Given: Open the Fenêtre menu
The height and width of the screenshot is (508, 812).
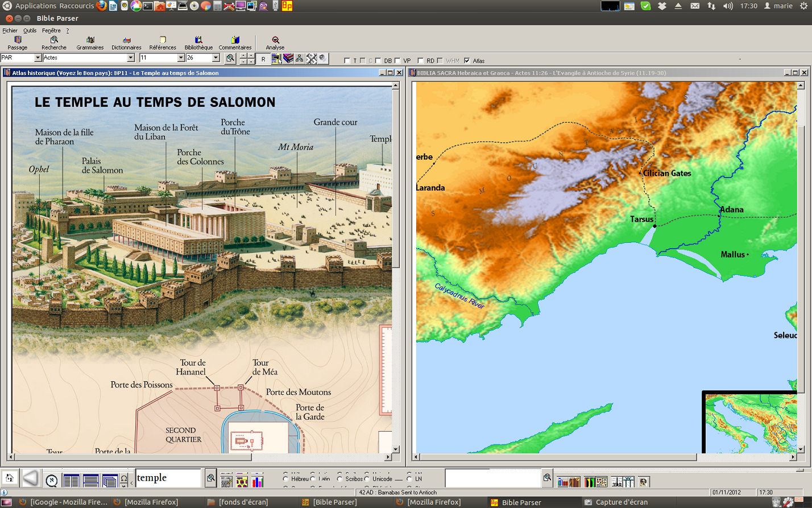Looking at the screenshot, I should (51, 31).
